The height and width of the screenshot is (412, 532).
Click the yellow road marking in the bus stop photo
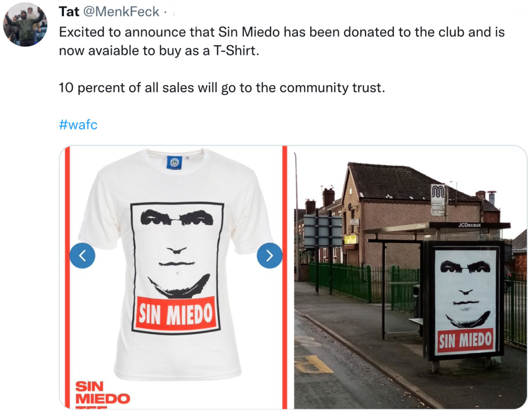313,364
